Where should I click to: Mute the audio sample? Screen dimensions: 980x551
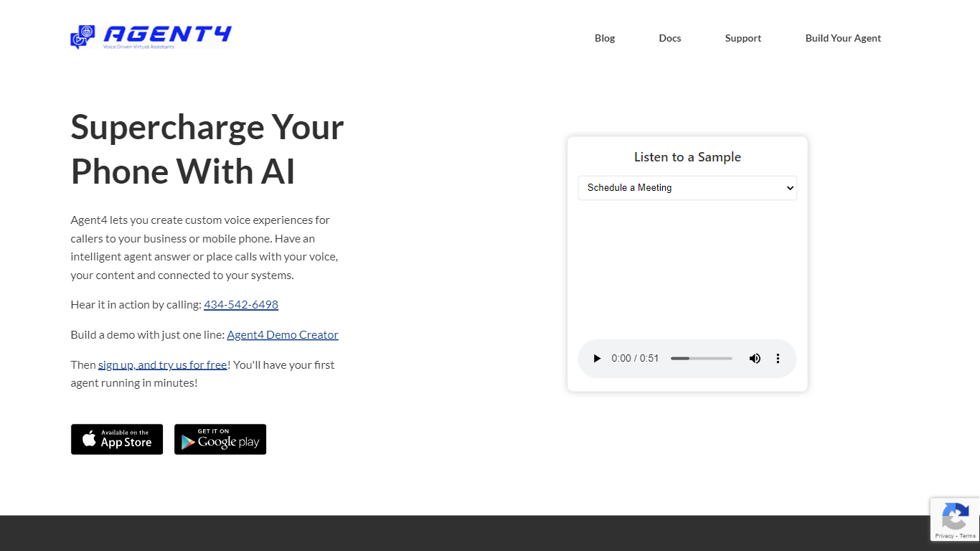coord(755,358)
